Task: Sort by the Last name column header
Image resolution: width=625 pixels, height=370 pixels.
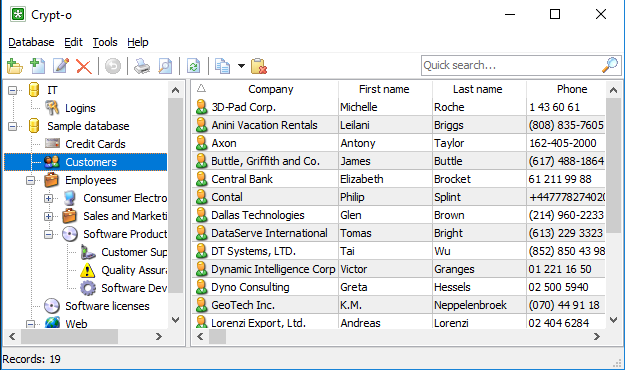Action: point(478,89)
